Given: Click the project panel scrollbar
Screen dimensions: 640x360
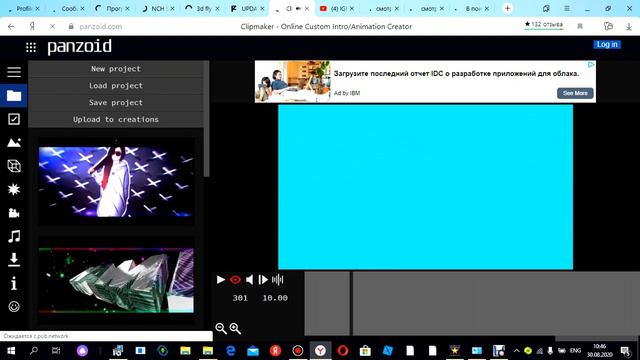Looking at the screenshot, I should (207, 119).
